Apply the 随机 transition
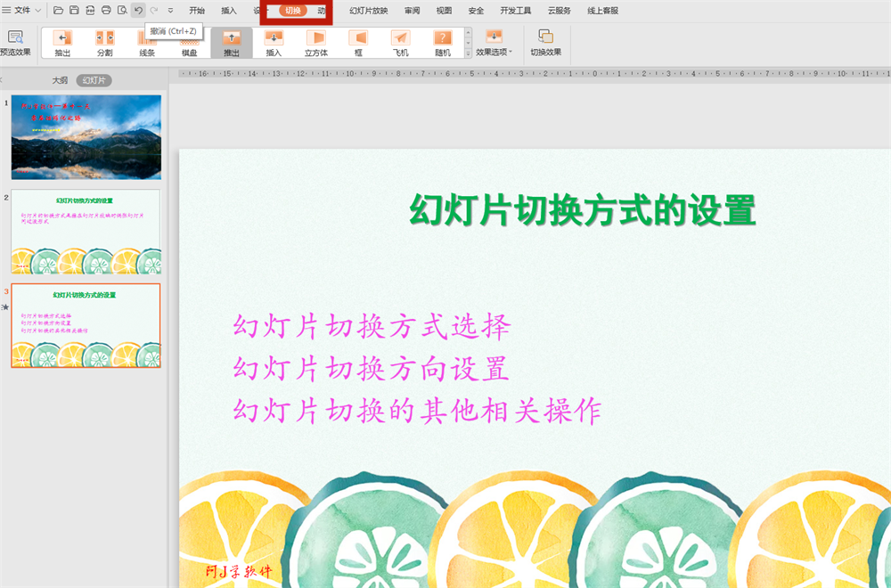 tap(443, 43)
